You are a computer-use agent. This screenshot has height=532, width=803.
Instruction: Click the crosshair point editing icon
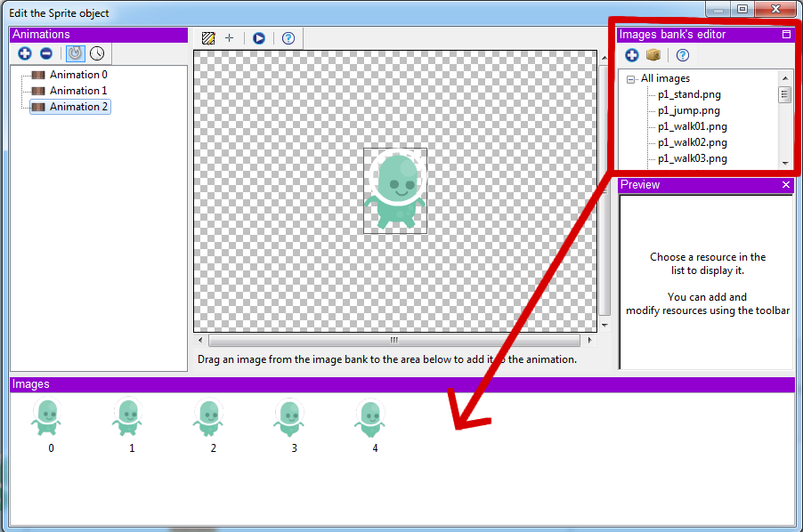[229, 38]
